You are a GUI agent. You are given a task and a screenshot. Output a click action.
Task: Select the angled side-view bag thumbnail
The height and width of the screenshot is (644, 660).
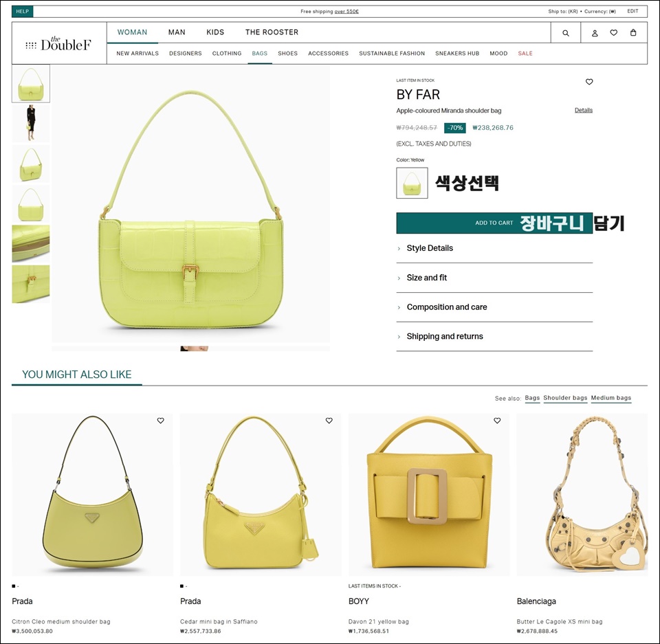click(31, 164)
